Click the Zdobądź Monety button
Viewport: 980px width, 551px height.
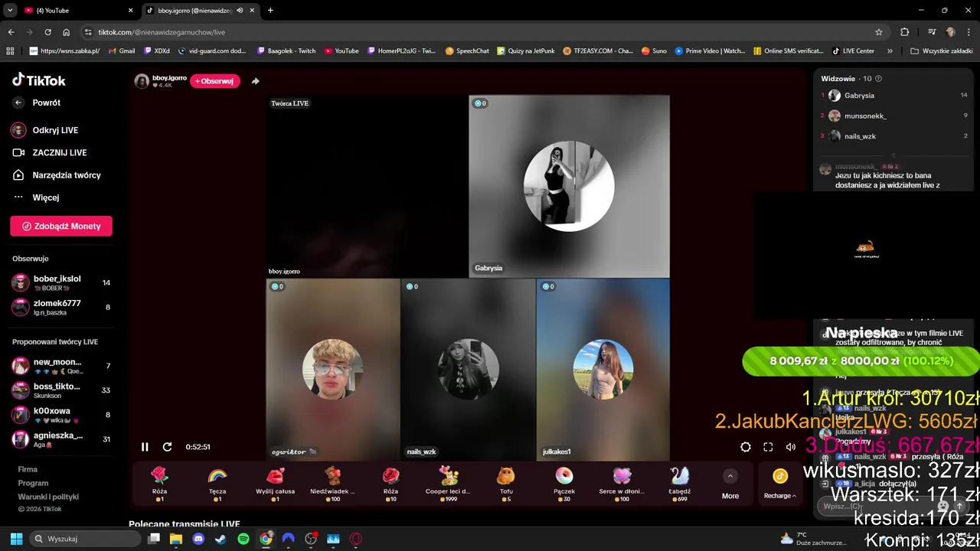tap(61, 226)
